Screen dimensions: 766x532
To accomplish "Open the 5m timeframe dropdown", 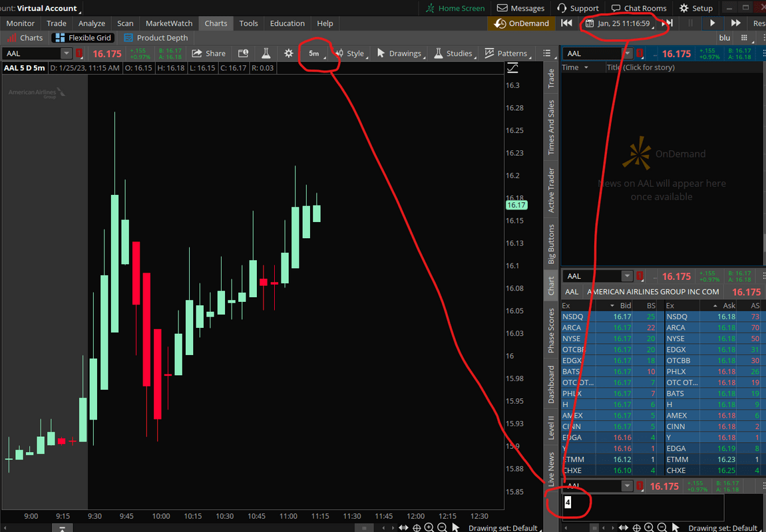I will [x=313, y=53].
